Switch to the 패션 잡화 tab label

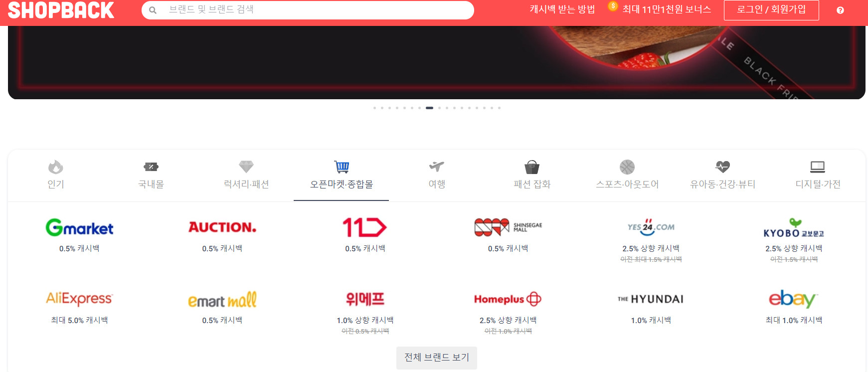click(x=532, y=184)
